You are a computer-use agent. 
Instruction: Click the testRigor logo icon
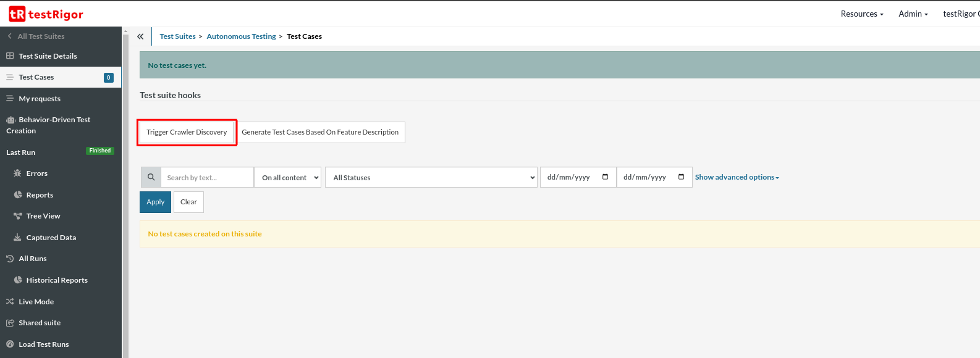point(17,14)
